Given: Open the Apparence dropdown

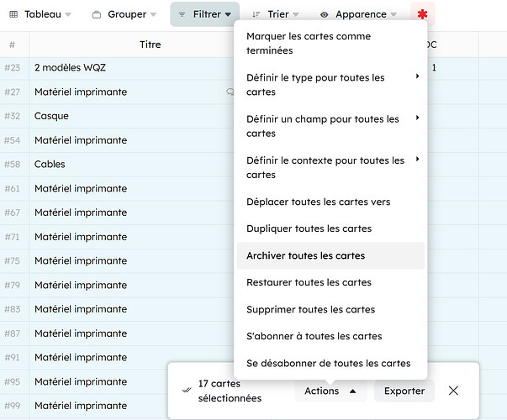Looking at the screenshot, I should pyautogui.click(x=359, y=14).
